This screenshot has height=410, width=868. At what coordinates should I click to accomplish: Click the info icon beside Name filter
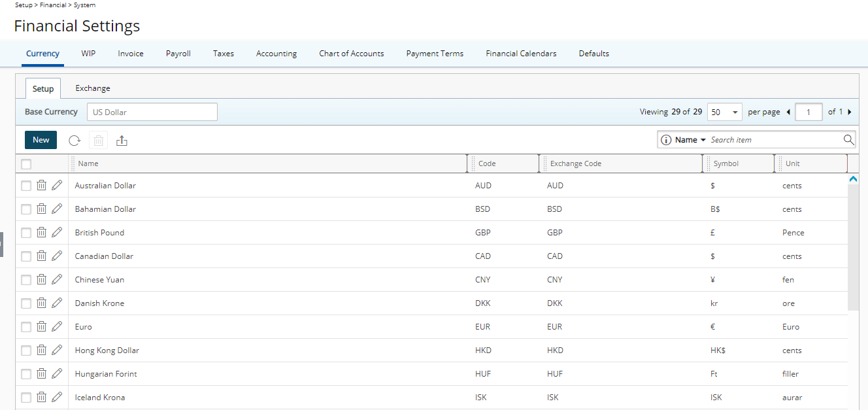(666, 140)
